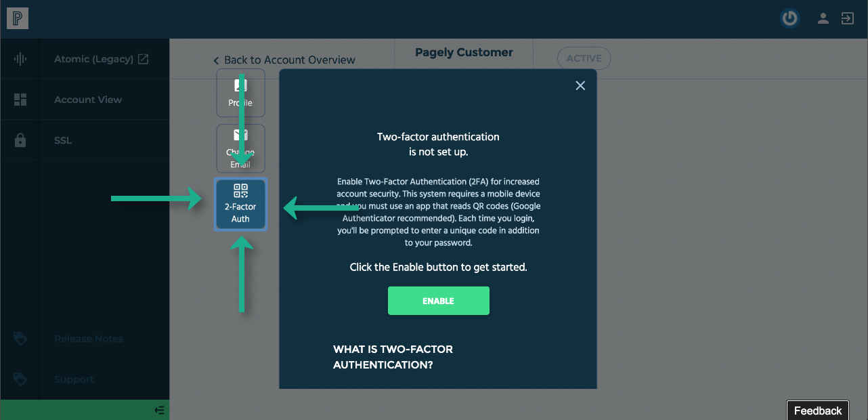868x420 pixels.
Task: Open Support in sidebar
Action: click(x=74, y=379)
